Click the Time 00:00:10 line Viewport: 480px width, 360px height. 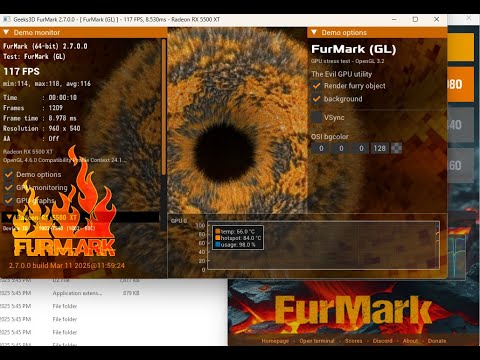pyautogui.click(x=40, y=97)
